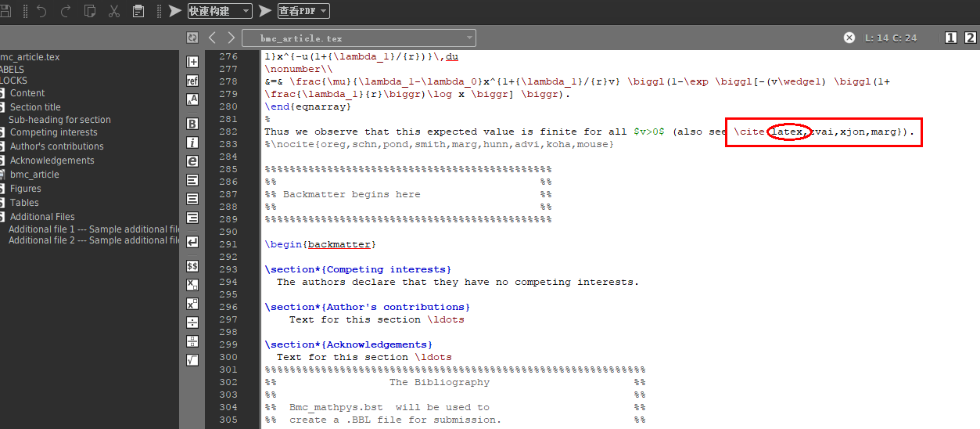Click the refresh structure icon
The height and width of the screenshot is (429, 980).
coord(192,38)
